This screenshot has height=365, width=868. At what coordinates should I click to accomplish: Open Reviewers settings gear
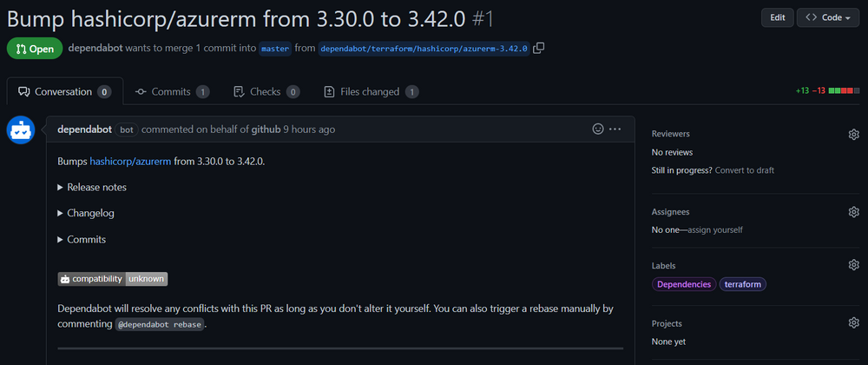(853, 134)
